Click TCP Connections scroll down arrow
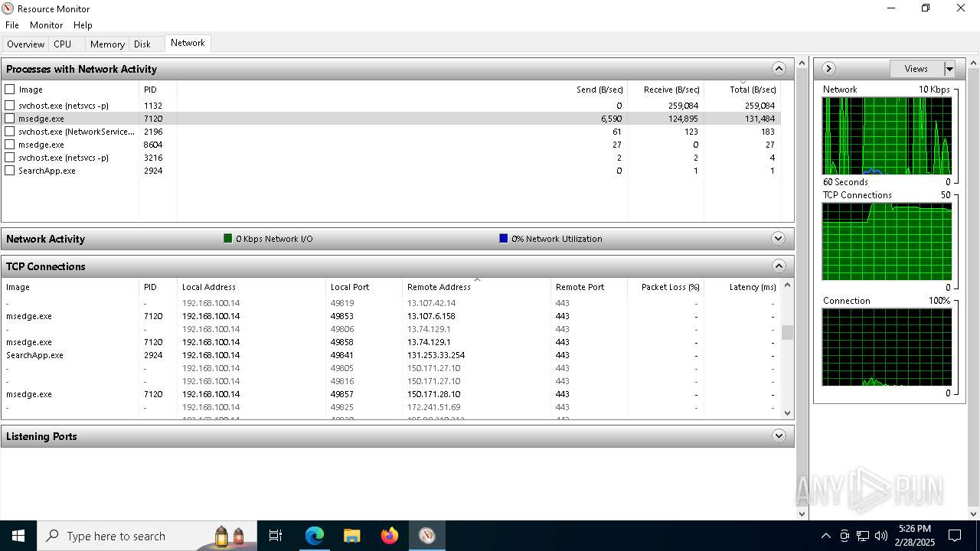This screenshot has height=551, width=980. tap(787, 412)
